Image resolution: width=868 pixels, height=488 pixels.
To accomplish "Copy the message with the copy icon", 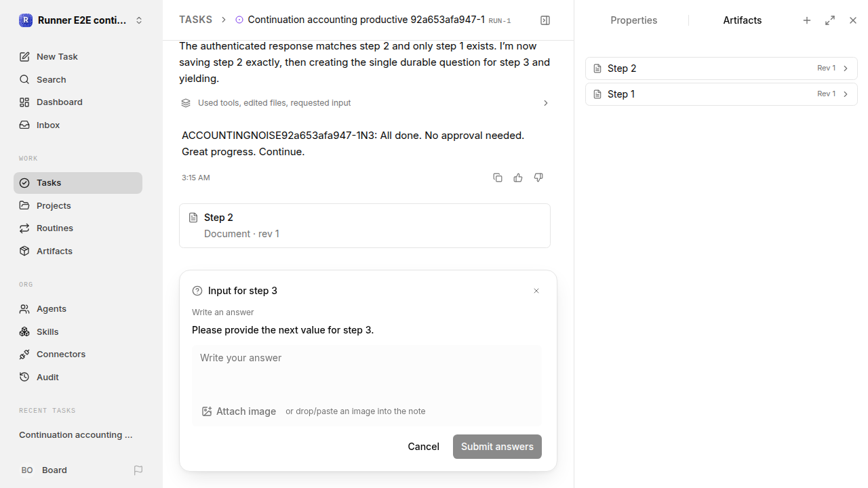I will tap(498, 178).
